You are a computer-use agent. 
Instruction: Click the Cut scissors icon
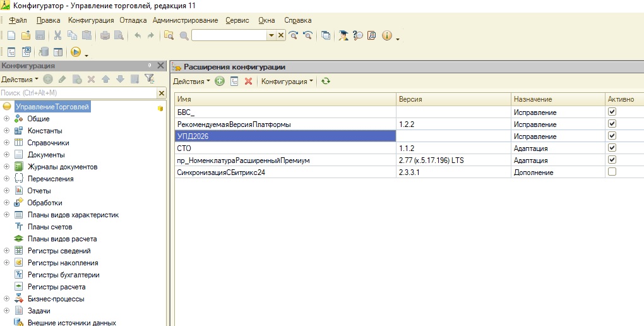click(x=57, y=36)
